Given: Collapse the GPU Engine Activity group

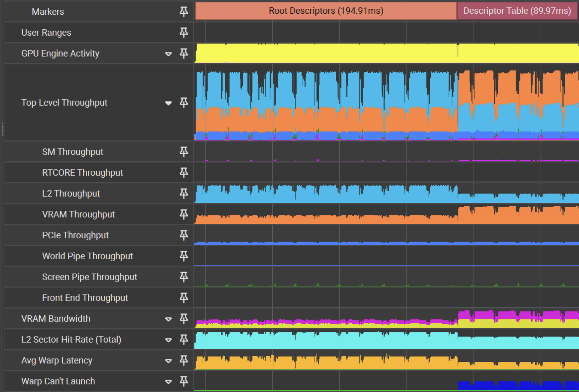Looking at the screenshot, I should tap(168, 54).
